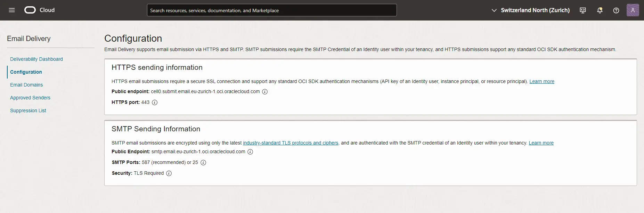This screenshot has height=213, width=644.
Task: Expand the Switzerland North (Zurich) region selector
Action: coord(530,10)
